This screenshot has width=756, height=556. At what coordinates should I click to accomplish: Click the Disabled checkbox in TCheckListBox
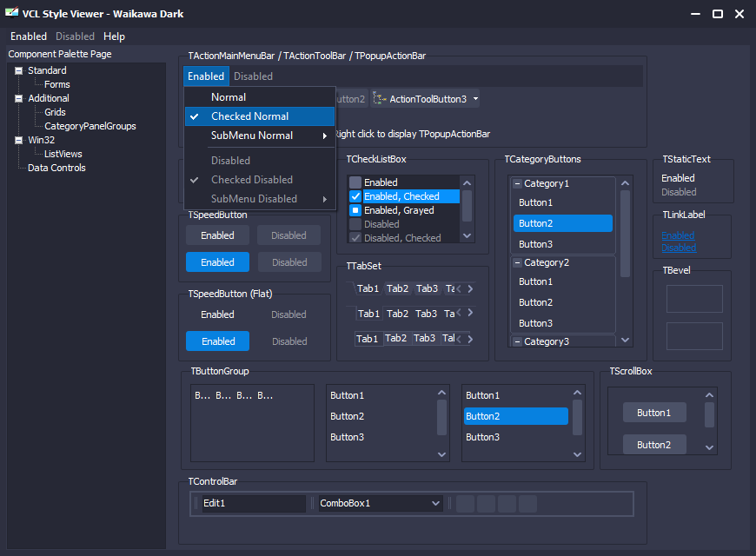[355, 224]
